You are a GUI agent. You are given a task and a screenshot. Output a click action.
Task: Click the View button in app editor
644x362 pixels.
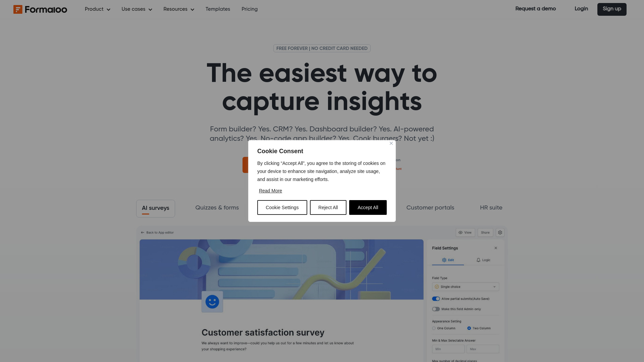point(465,232)
